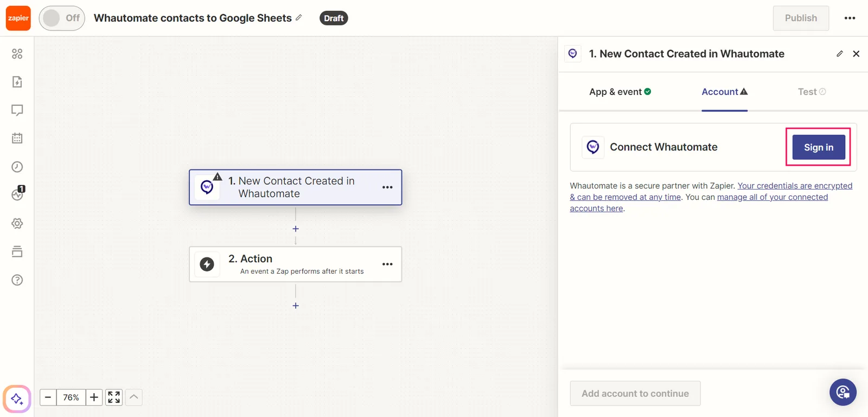Switch to App & event tab
Viewport: 868px width, 417px height.
coord(620,92)
